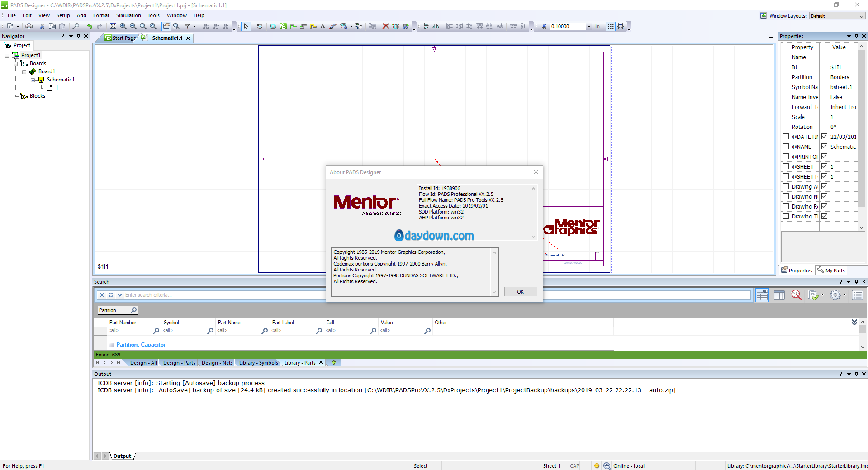This screenshot has width=868, height=470.
Task: Click the plain table view icon
Action: click(x=779, y=295)
